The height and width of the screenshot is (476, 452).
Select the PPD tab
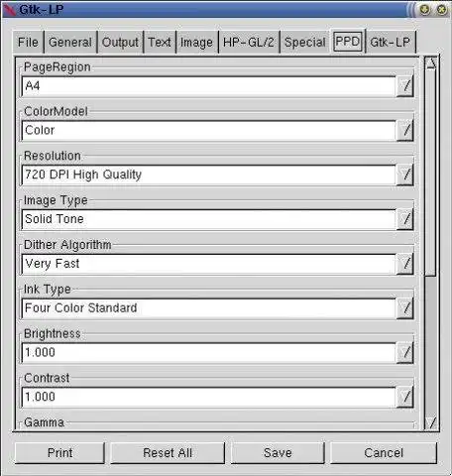point(348,42)
